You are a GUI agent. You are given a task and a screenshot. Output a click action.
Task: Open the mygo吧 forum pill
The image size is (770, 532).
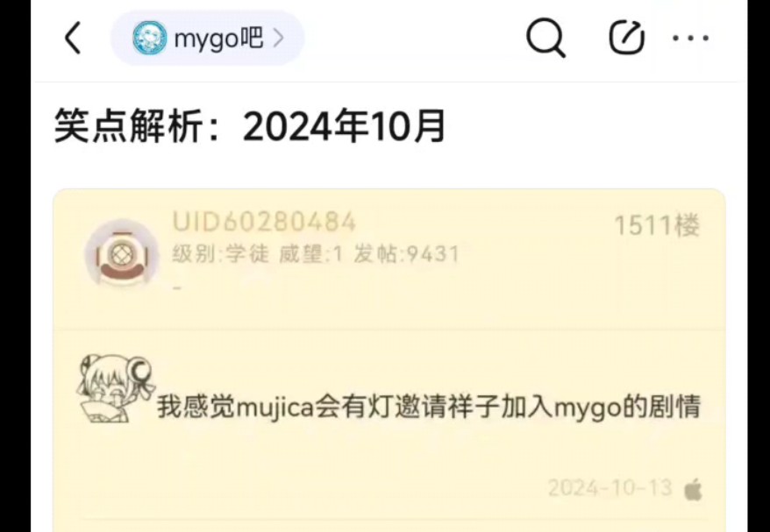pyautogui.click(x=207, y=38)
